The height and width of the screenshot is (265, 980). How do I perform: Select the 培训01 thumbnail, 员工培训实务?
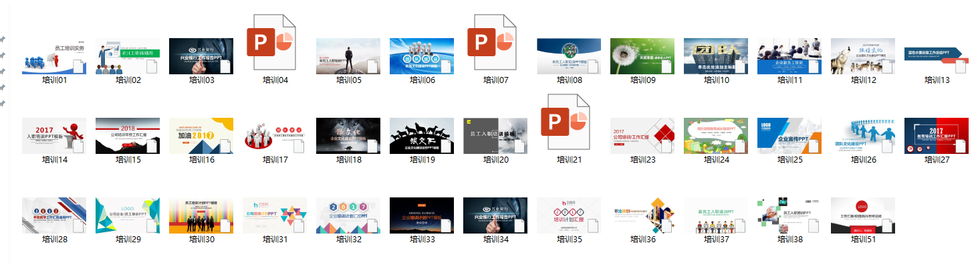54,56
